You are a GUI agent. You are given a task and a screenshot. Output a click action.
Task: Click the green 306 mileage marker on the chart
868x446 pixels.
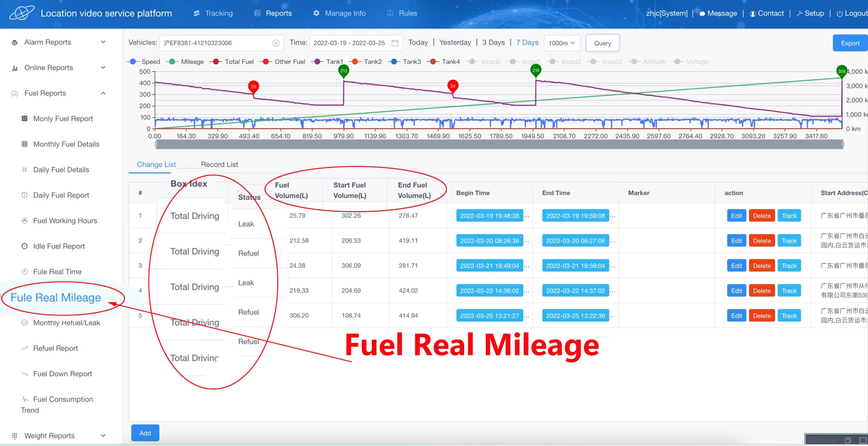[842, 71]
